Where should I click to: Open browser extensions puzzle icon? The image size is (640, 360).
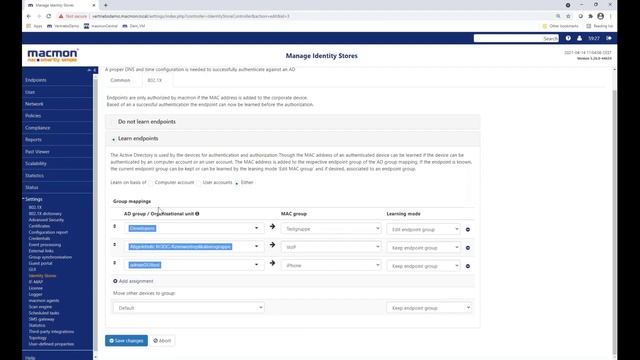tap(590, 16)
